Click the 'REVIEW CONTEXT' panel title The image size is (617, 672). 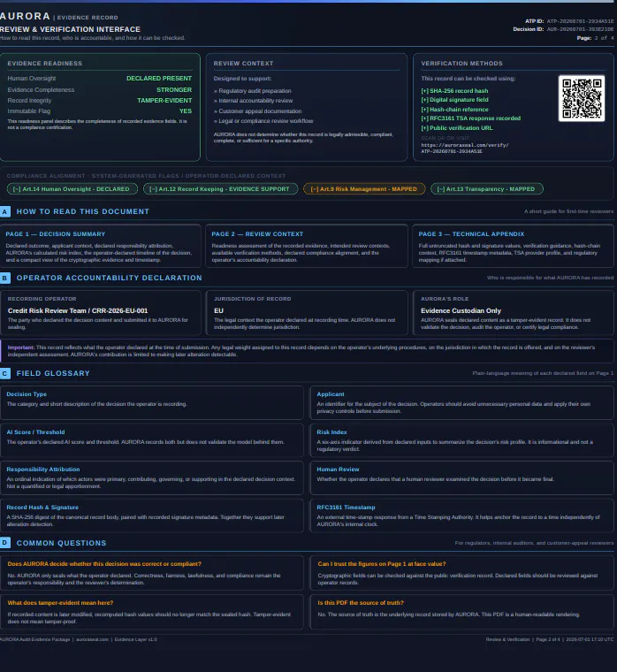pos(243,64)
